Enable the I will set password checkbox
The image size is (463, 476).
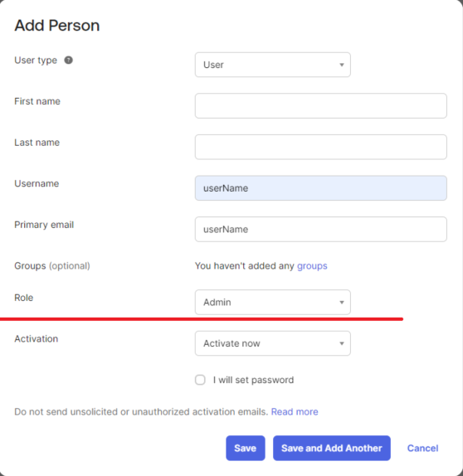click(x=200, y=380)
